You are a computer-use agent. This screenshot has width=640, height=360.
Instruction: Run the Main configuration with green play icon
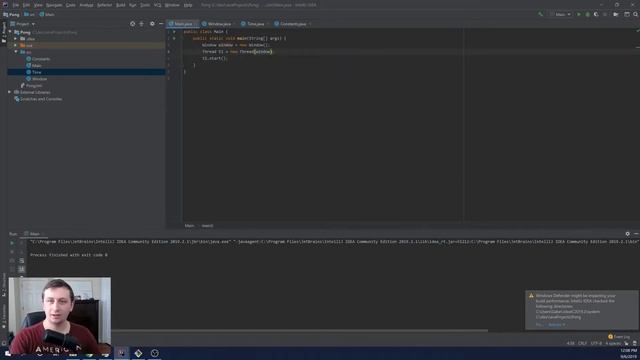578,14
